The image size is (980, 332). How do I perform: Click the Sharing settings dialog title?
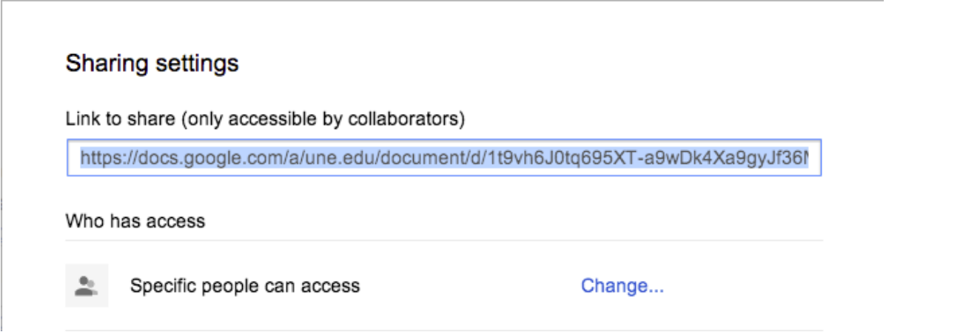(153, 64)
